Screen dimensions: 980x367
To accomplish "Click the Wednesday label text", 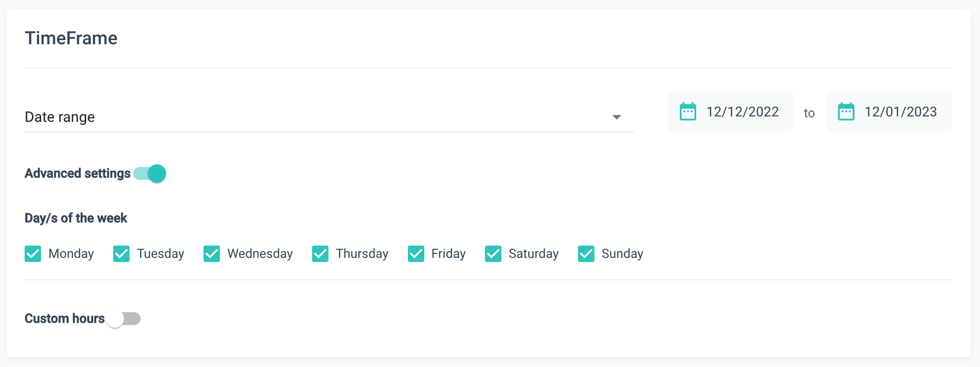I will 260,254.
